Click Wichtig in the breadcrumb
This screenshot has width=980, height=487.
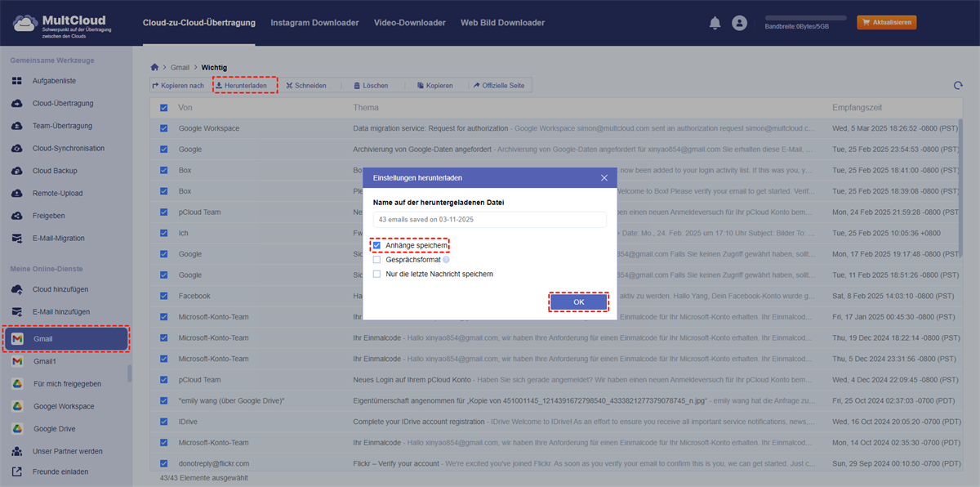click(x=214, y=67)
